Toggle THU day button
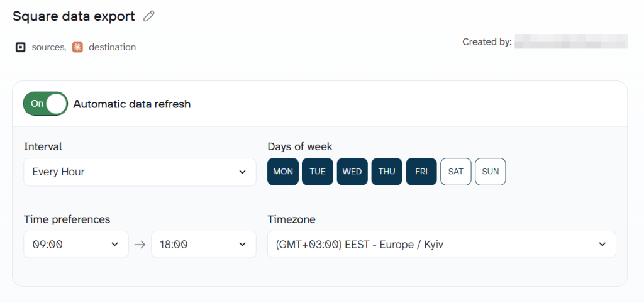This screenshot has width=644, height=303. click(387, 172)
